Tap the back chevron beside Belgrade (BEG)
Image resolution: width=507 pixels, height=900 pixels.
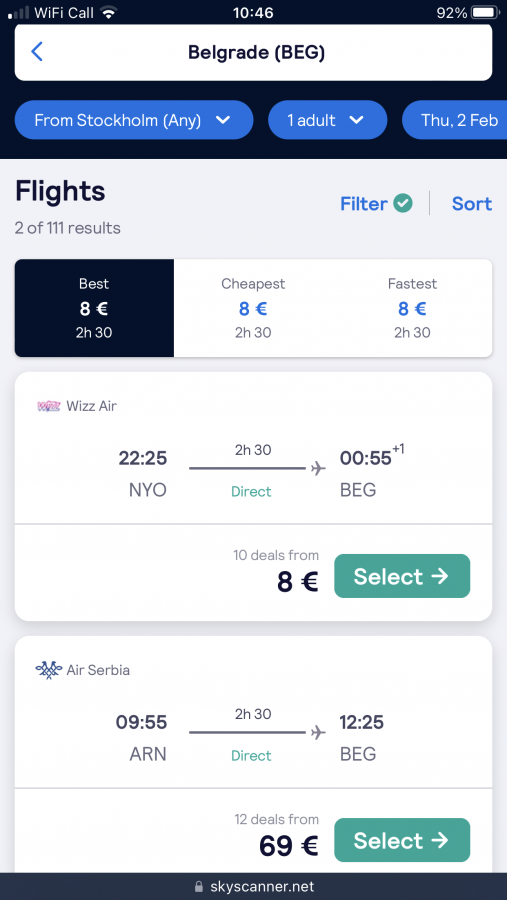[37, 52]
